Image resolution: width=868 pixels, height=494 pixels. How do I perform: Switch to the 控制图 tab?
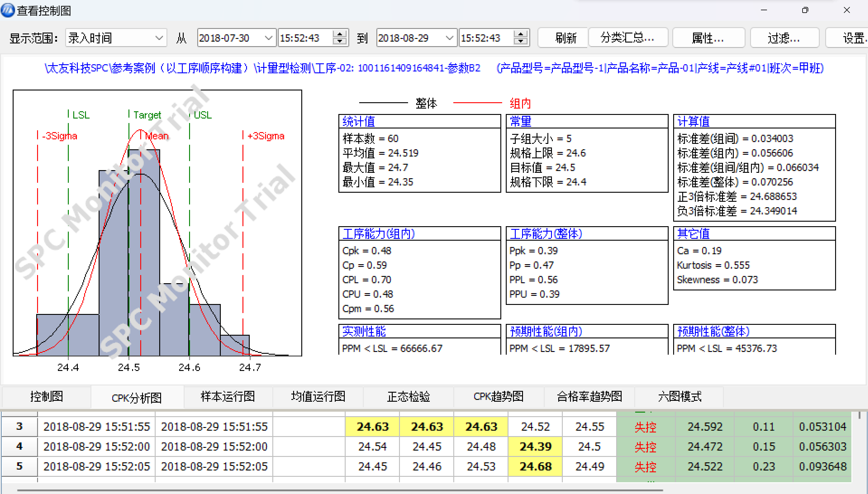click(46, 396)
